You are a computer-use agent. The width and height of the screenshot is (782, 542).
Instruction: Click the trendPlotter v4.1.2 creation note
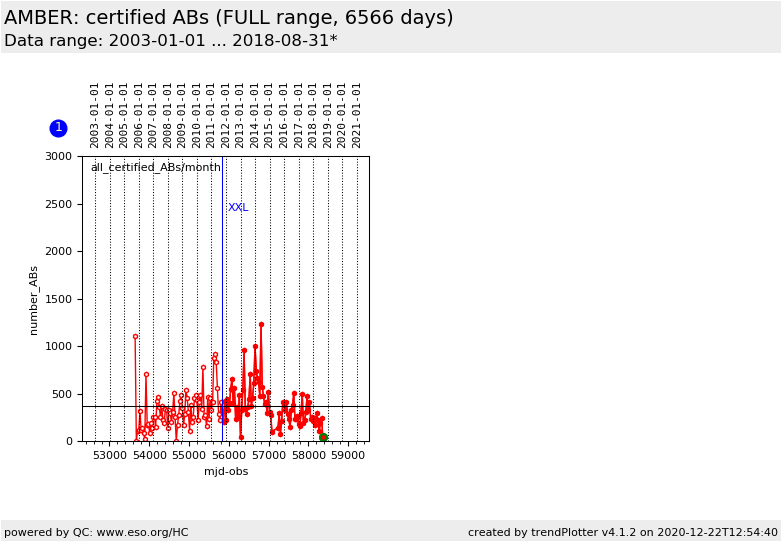[622, 532]
